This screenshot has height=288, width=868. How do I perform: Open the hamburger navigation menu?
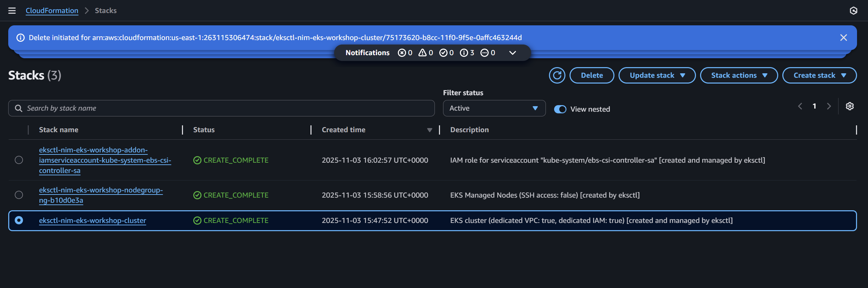coord(12,11)
